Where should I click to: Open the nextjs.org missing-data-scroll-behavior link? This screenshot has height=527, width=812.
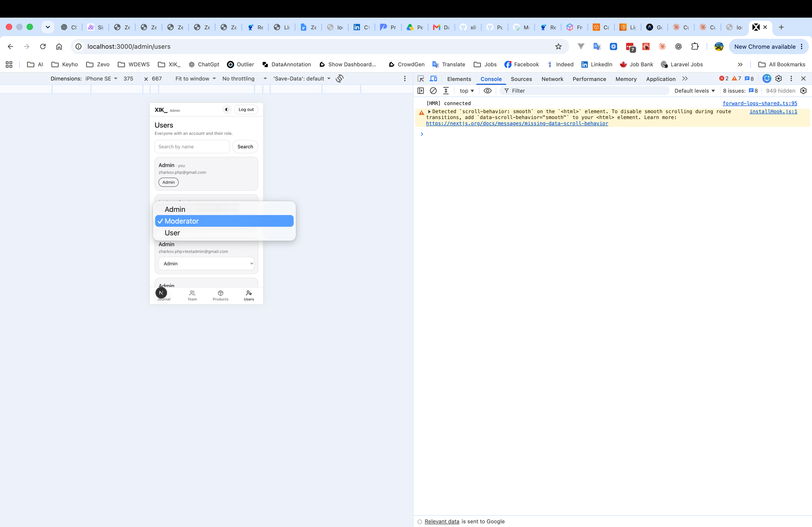point(517,123)
